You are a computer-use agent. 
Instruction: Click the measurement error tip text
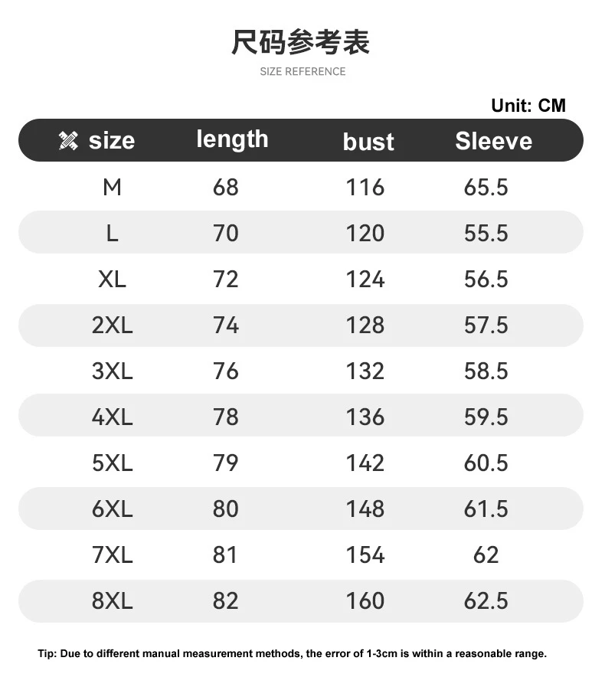coord(292,654)
